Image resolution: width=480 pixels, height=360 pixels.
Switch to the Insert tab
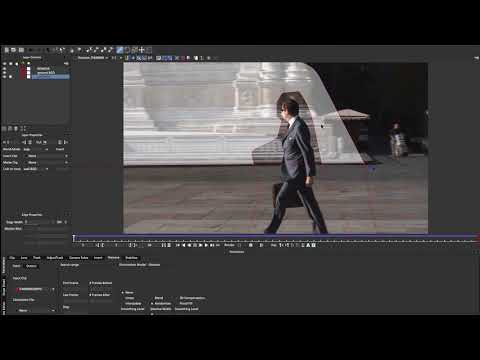click(98, 258)
